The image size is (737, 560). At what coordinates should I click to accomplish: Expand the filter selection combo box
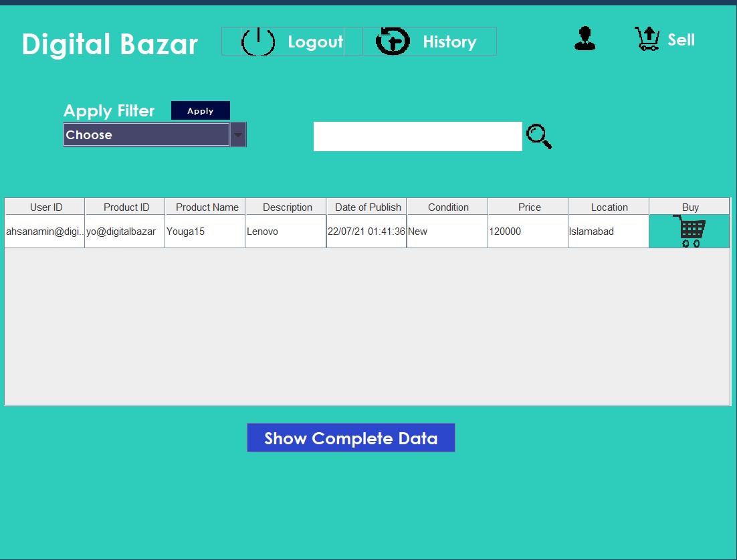pyautogui.click(x=155, y=134)
